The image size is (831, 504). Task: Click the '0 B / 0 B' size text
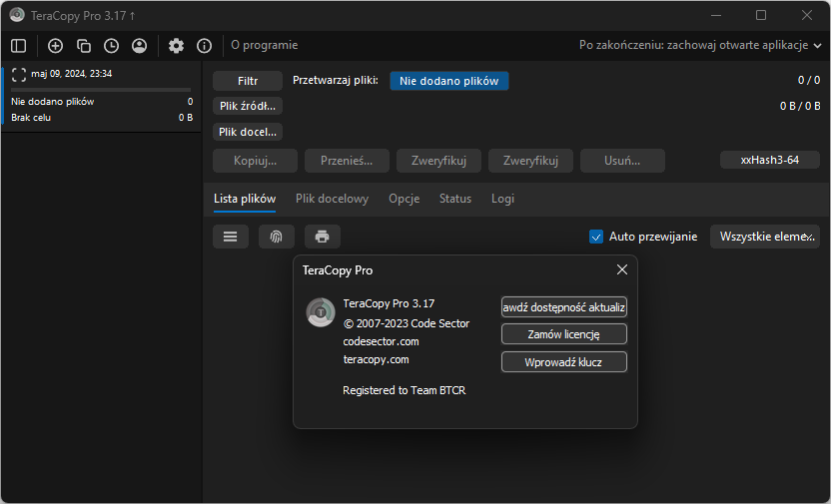pyautogui.click(x=800, y=106)
